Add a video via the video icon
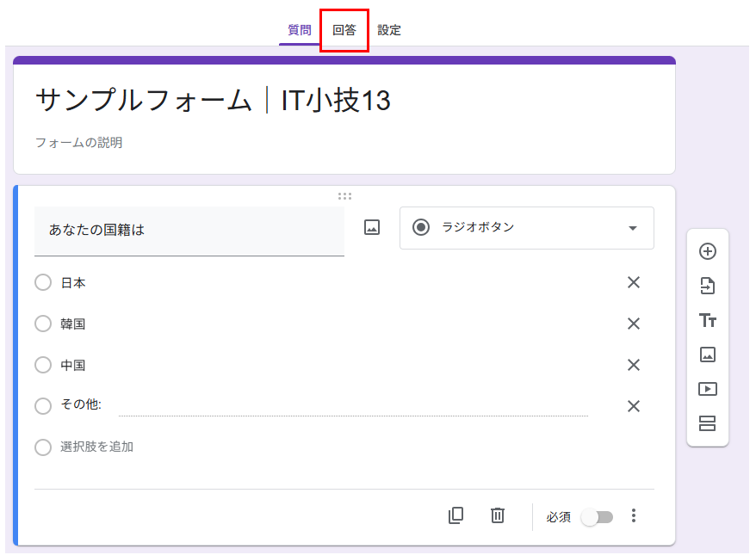This screenshot has width=756, height=555. tap(708, 388)
